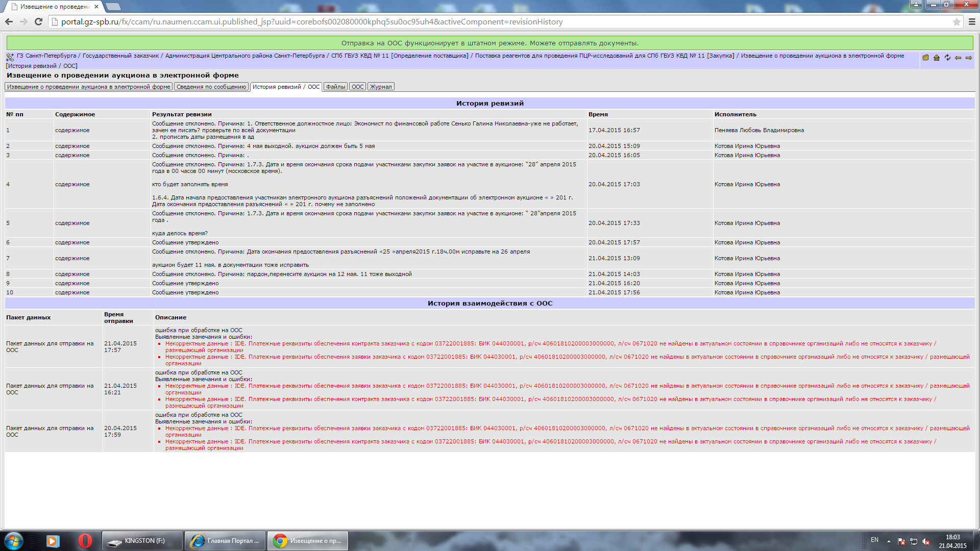
Task: Bookmark page with the star icon
Action: pos(957,22)
